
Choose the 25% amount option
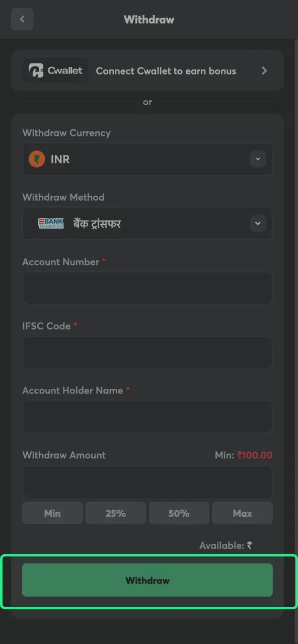click(116, 513)
